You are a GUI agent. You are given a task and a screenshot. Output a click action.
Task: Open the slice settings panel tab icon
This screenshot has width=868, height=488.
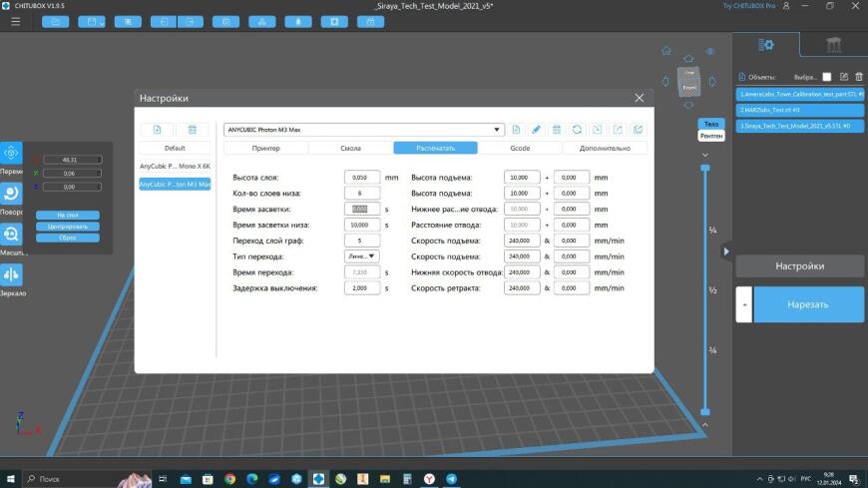click(x=766, y=45)
